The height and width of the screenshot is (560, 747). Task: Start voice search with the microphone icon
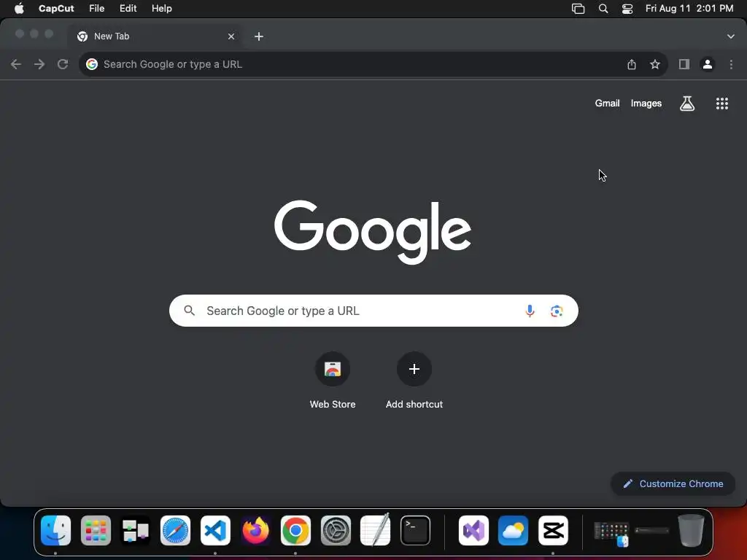tap(530, 311)
